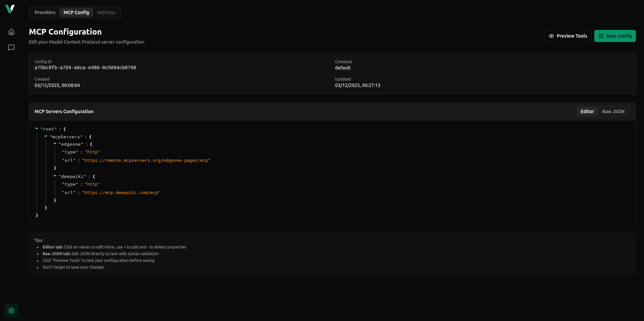The width and height of the screenshot is (644, 321).
Task: Select the Settings tab in top navigation
Action: tap(106, 12)
